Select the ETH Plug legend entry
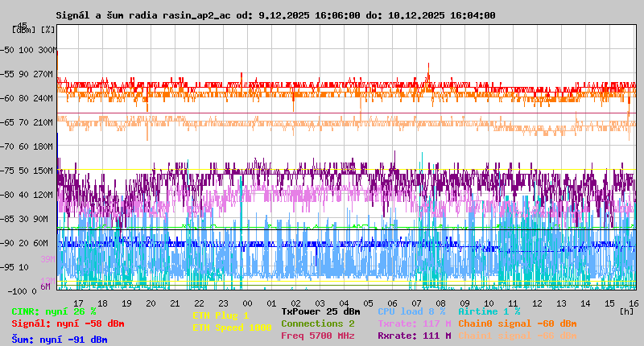This screenshot has height=346, width=644. [221, 316]
